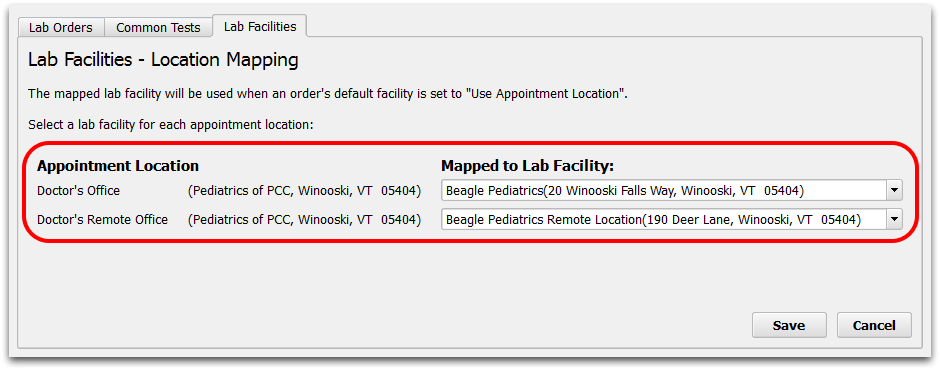Click the Appointment Location column header

pos(118,166)
